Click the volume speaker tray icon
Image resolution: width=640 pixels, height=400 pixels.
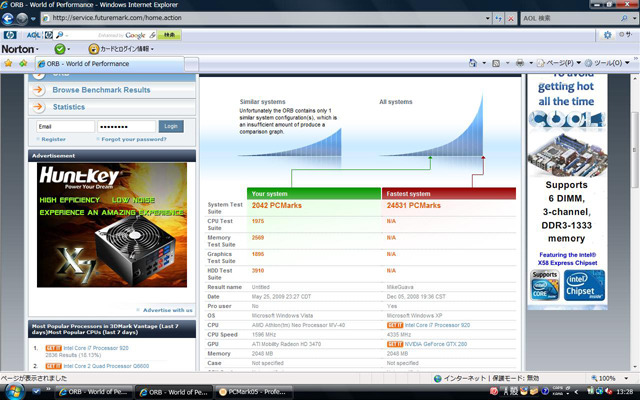[609, 392]
